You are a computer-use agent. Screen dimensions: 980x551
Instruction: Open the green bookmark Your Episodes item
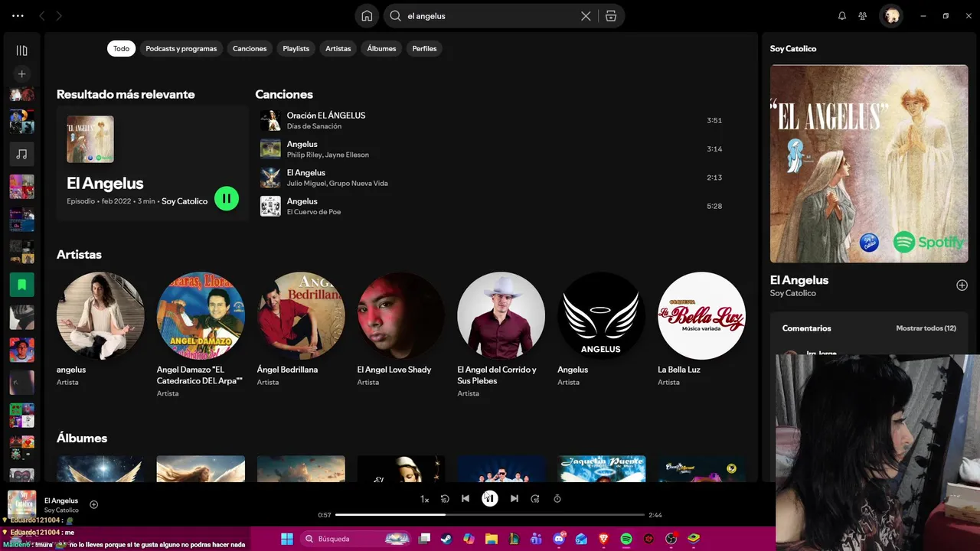pyautogui.click(x=21, y=285)
